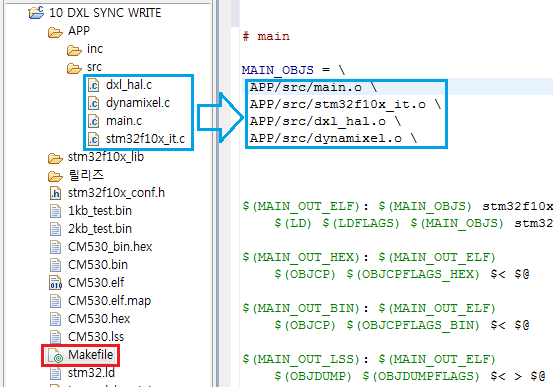
Task: Expand the 릴리즈 folder
Action: click(86, 175)
